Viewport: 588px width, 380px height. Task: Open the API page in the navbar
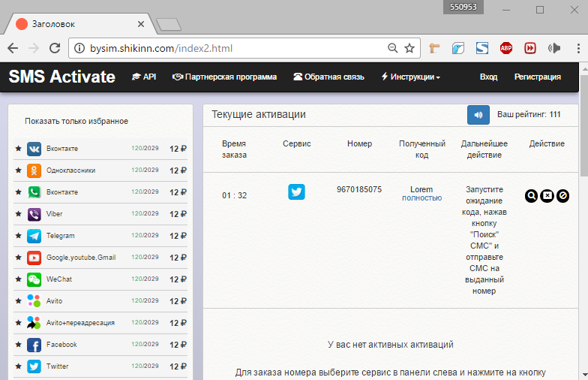pyautogui.click(x=144, y=77)
